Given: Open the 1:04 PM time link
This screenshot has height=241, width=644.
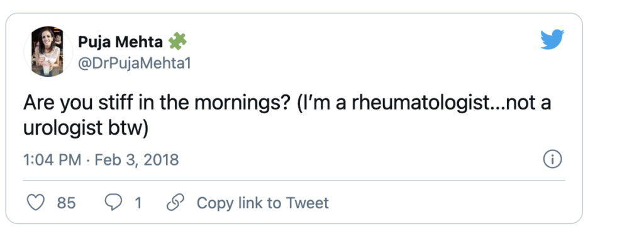Looking at the screenshot, I should [52, 160].
